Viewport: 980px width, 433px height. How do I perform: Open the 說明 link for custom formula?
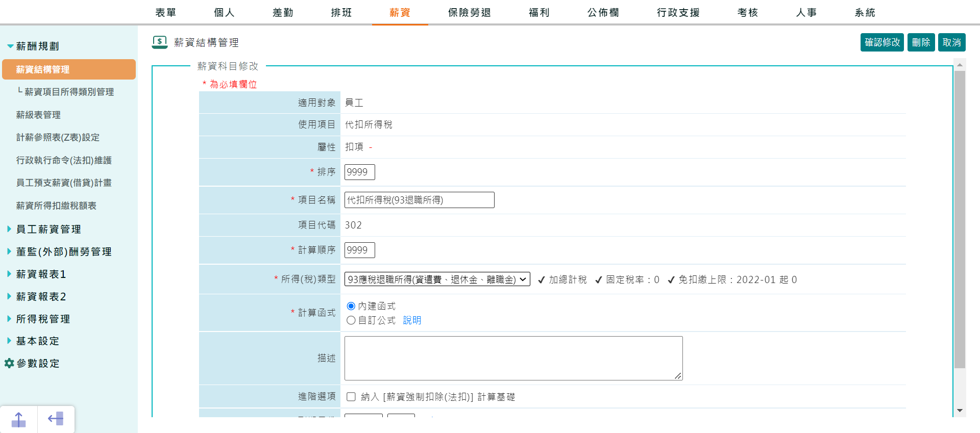point(412,320)
